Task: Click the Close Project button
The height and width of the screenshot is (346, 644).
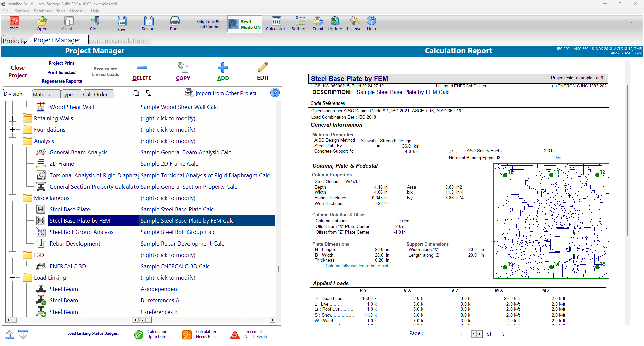Action: click(x=18, y=72)
